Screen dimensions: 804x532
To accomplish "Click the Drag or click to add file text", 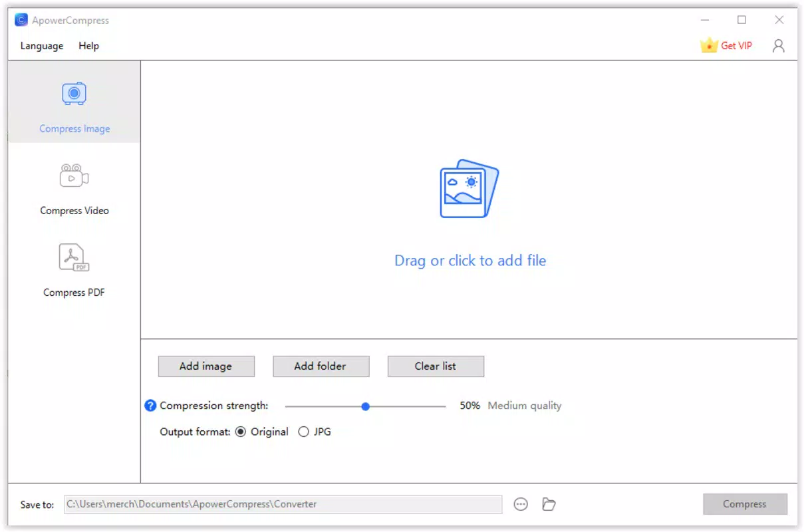I will coord(470,261).
